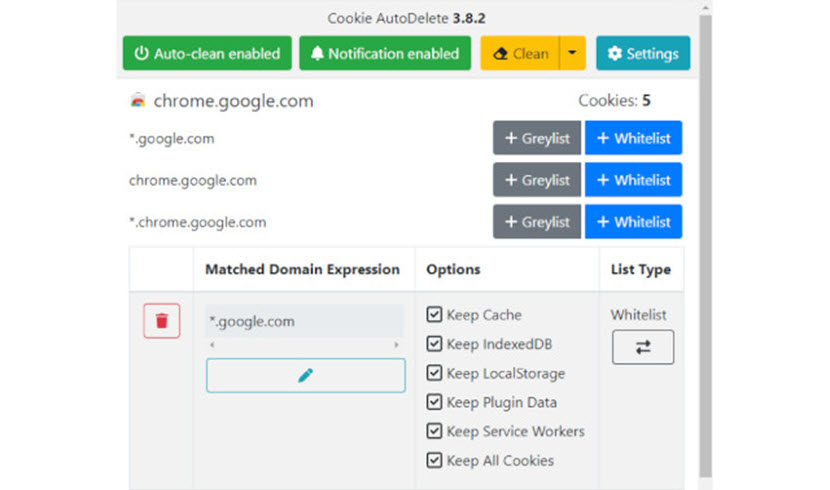Click the *.google.com expression field
The height and width of the screenshot is (490, 830).
tap(304, 321)
